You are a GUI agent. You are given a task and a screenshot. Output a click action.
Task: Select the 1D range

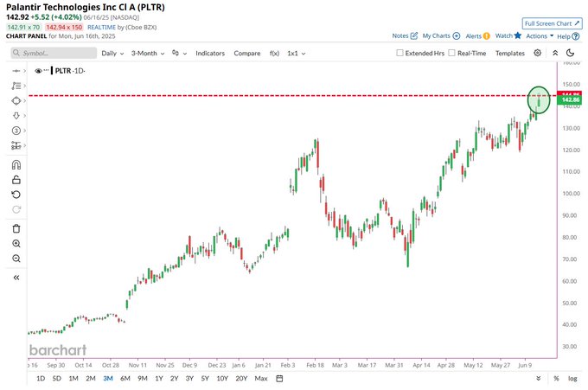pyautogui.click(x=41, y=379)
